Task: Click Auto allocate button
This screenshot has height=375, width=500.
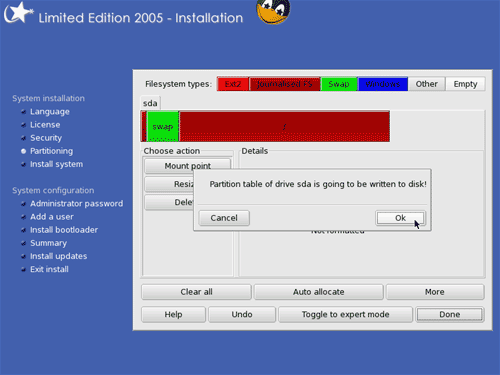Action: coord(319,292)
